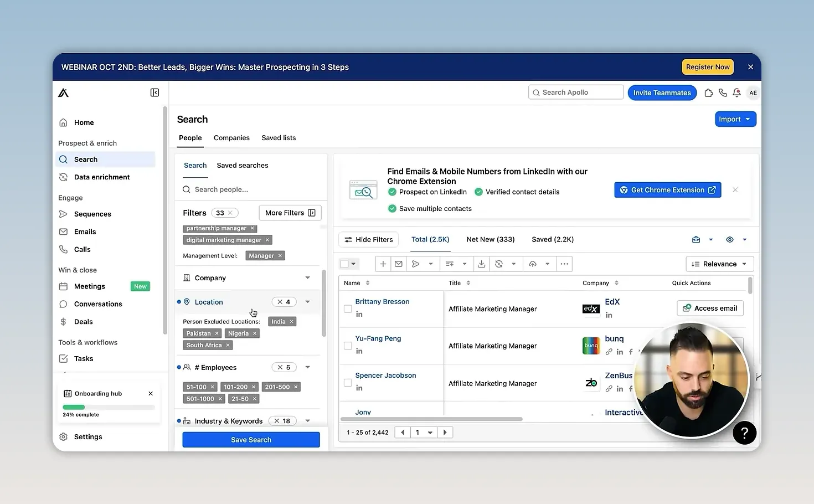The height and width of the screenshot is (504, 814).
Task: Open EdX company LinkedIn icon
Action: [609, 315]
